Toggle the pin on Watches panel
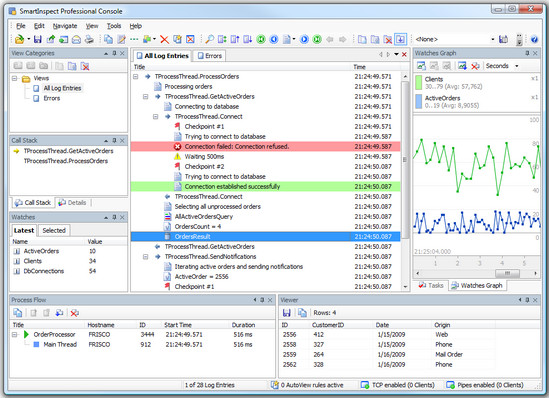Screen dimensions: 549x398 tap(114, 217)
